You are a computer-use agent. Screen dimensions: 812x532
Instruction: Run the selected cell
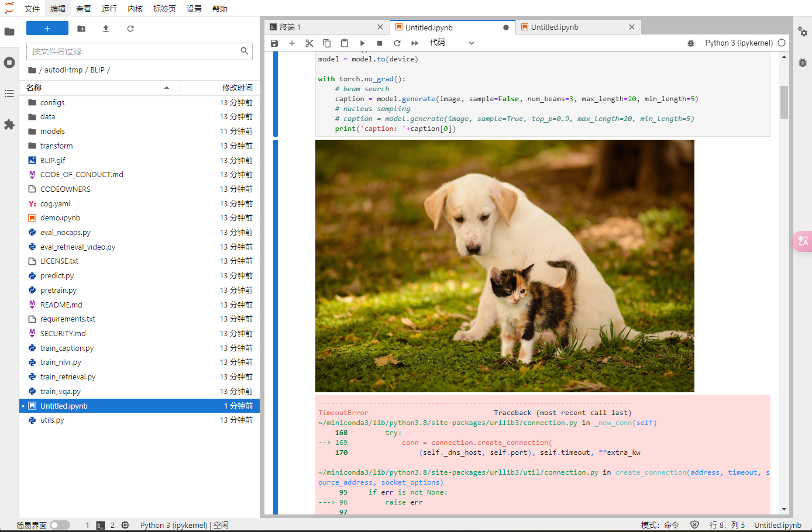(362, 43)
